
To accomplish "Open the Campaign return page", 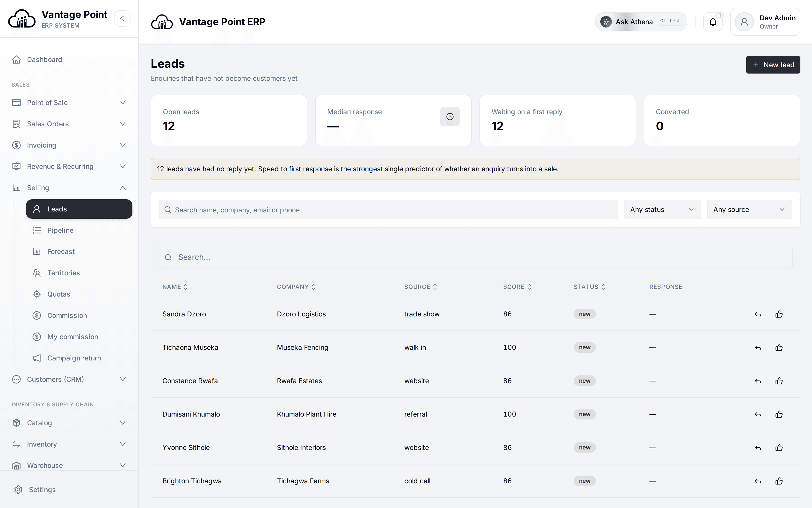I will pyautogui.click(x=79, y=358).
